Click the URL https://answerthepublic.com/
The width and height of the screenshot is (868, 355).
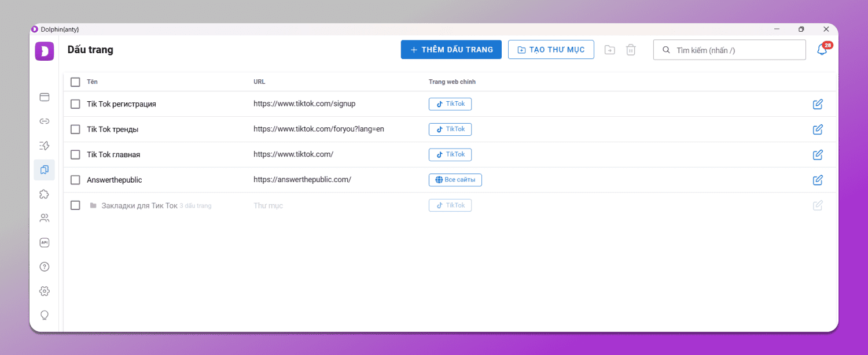302,180
